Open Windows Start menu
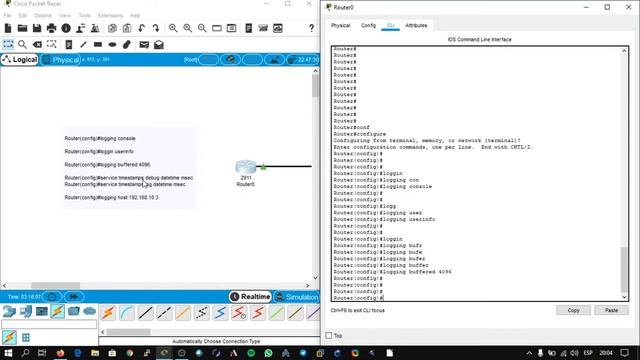 click(x=8, y=353)
